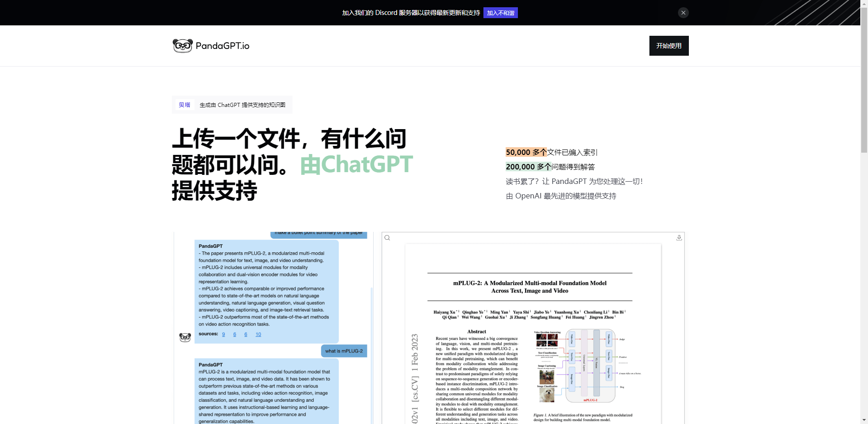Click the panda avatar beside chat reply
Image resolution: width=868 pixels, height=424 pixels.
click(185, 337)
